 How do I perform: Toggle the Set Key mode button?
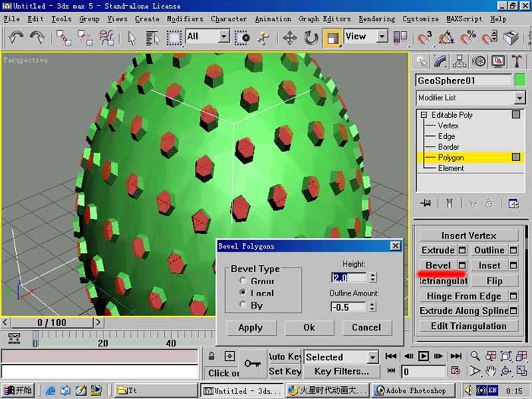point(284,371)
